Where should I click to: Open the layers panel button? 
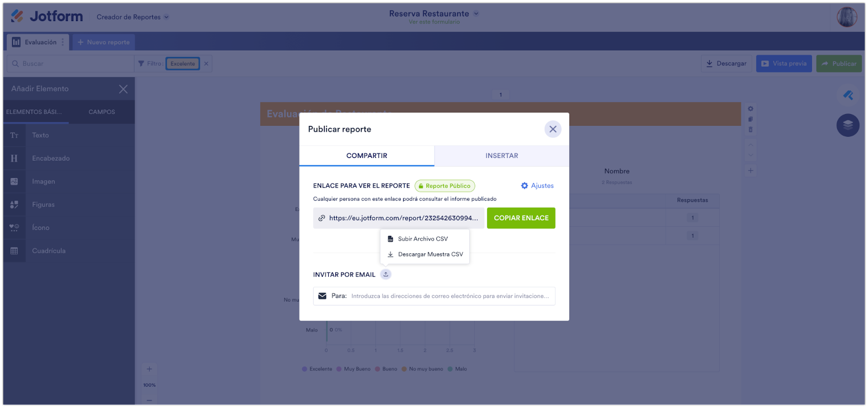[x=848, y=125]
